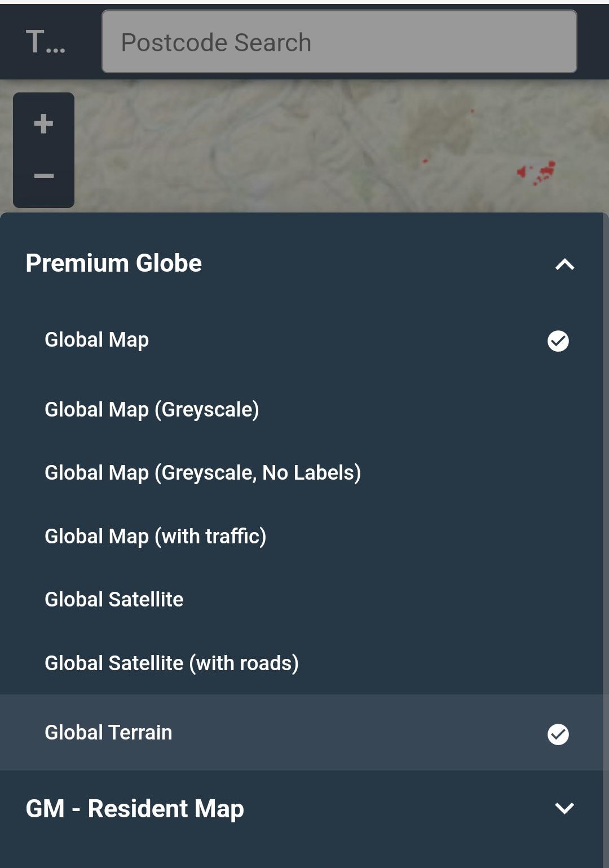Collapse the Premium Globe section chevron
Screen dimensions: 609x868
(x=564, y=264)
